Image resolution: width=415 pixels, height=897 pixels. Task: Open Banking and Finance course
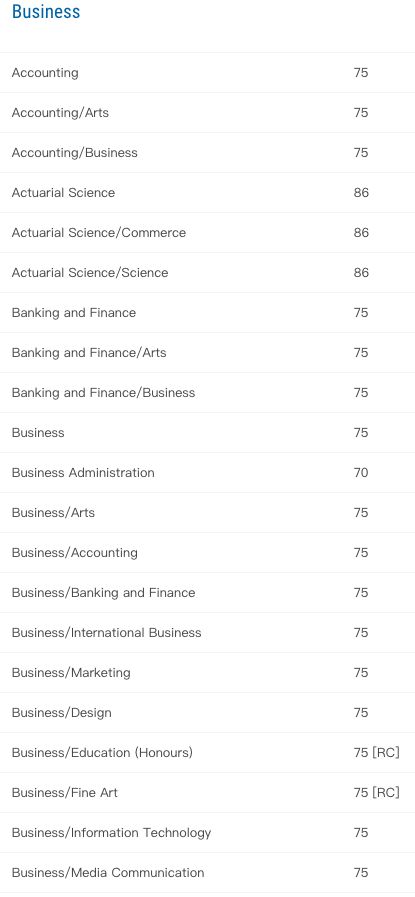coord(207,313)
